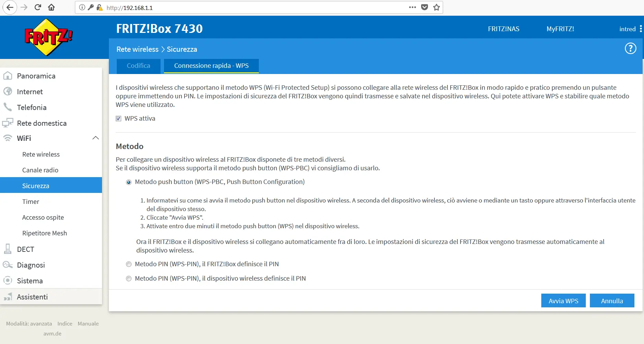Image resolution: width=644 pixels, height=344 pixels.
Task: Switch to the Codifica tab
Action: point(138,66)
